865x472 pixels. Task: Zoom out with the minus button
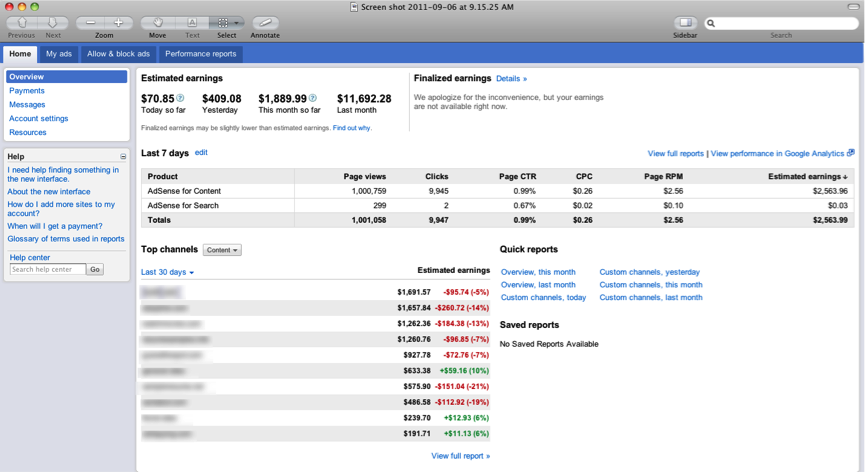point(91,22)
